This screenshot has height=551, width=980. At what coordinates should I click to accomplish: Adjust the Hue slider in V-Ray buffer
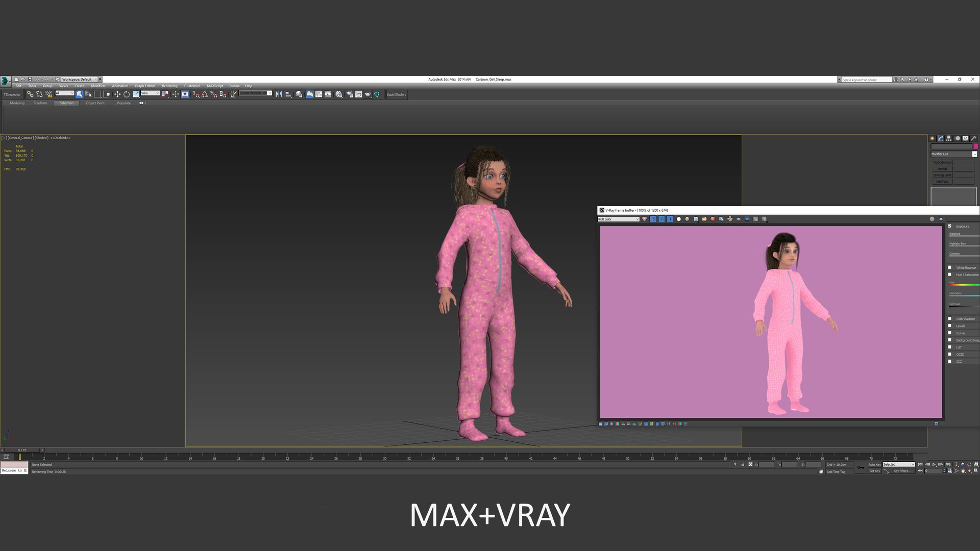pyautogui.click(x=964, y=285)
